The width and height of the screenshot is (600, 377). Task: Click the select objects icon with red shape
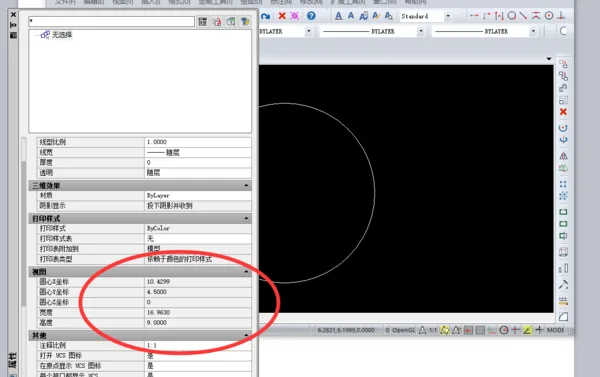pyautogui.click(x=217, y=21)
